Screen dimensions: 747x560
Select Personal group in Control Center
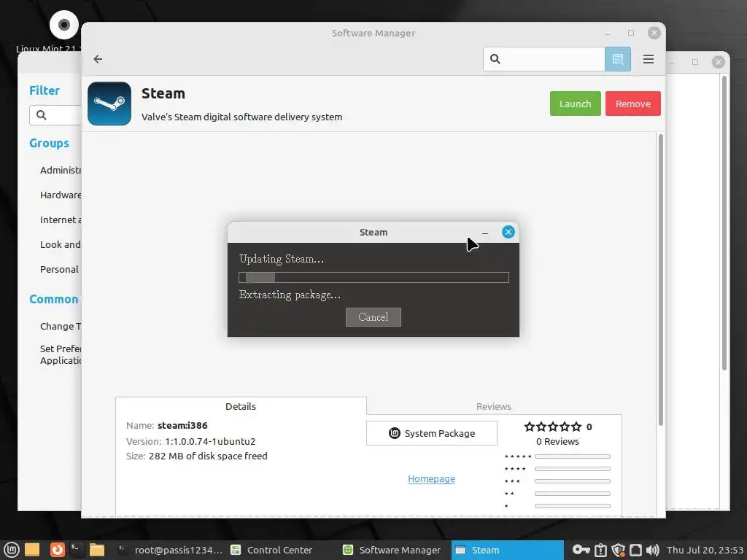coord(60,269)
